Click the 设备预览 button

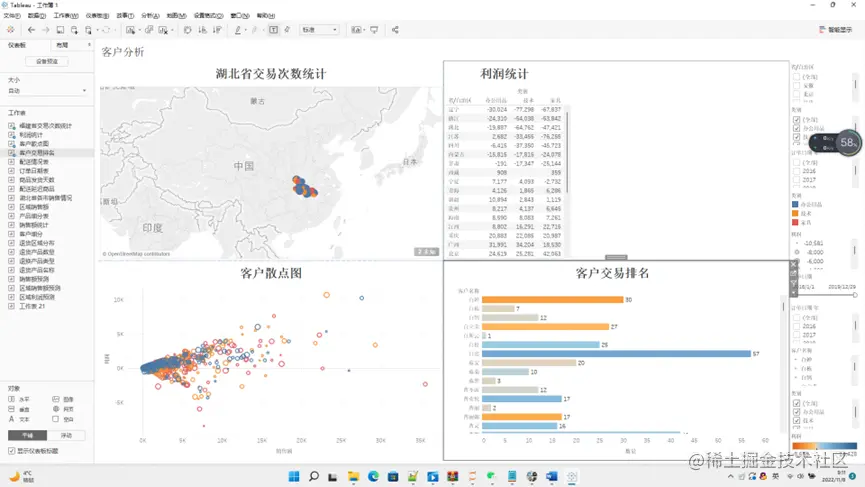pyautogui.click(x=47, y=61)
